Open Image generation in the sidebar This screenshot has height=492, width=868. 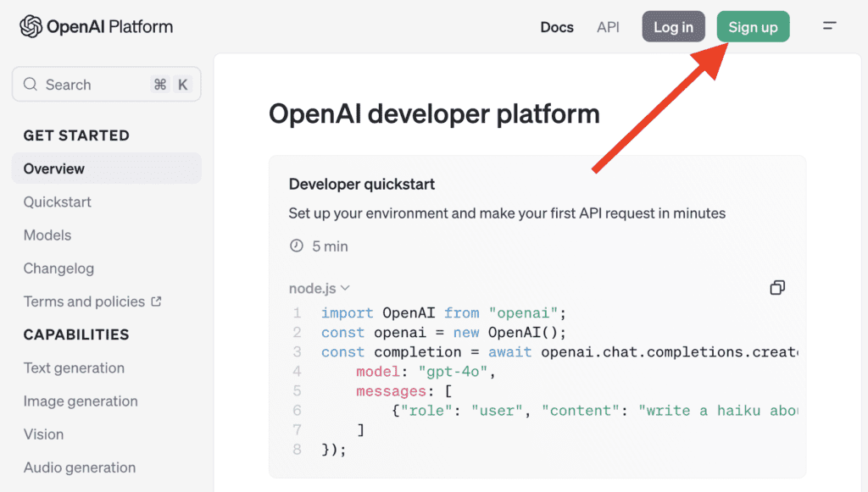click(x=81, y=401)
